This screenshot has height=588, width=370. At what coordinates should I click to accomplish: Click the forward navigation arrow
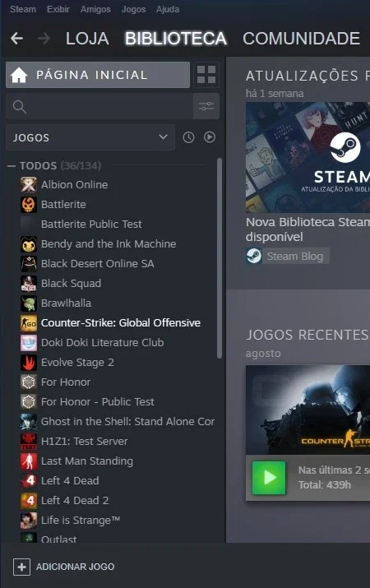pos(44,39)
